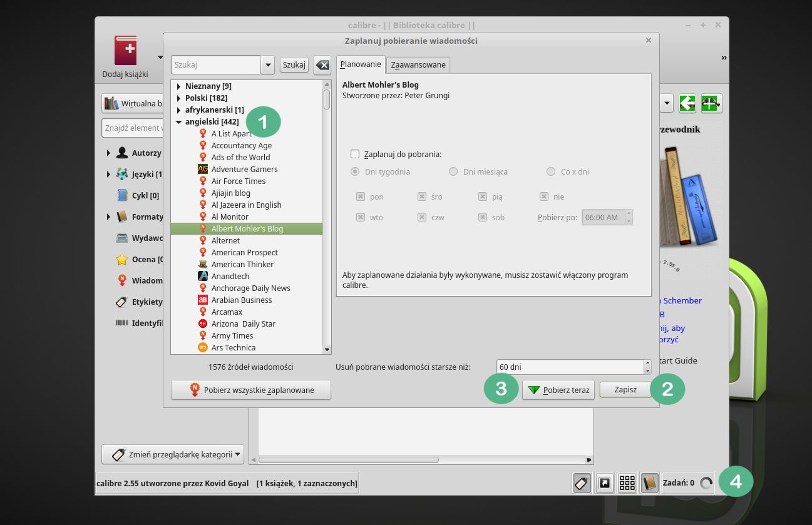Expand the Formaty category
Viewport: 812px width, 525px height.
point(108,217)
